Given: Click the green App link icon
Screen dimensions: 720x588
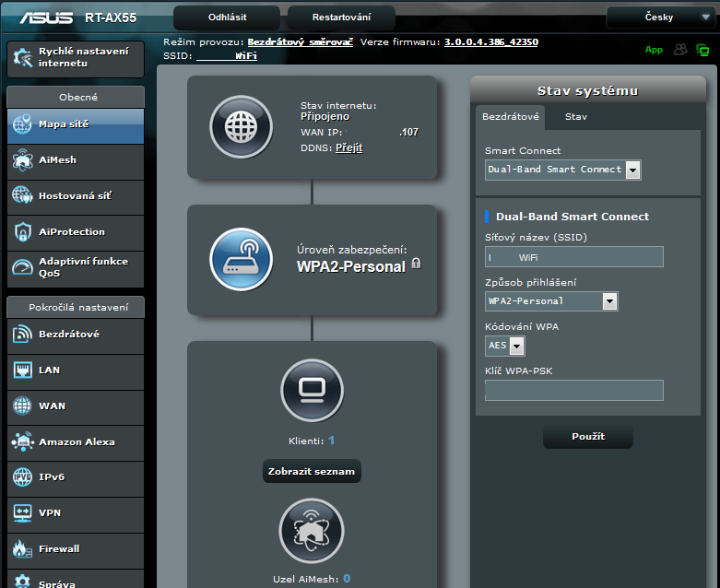Looking at the screenshot, I should (654, 50).
